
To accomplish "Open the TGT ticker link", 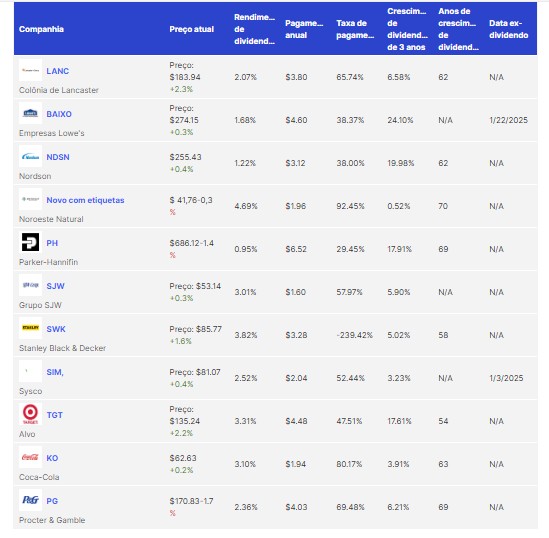I will tap(55, 415).
